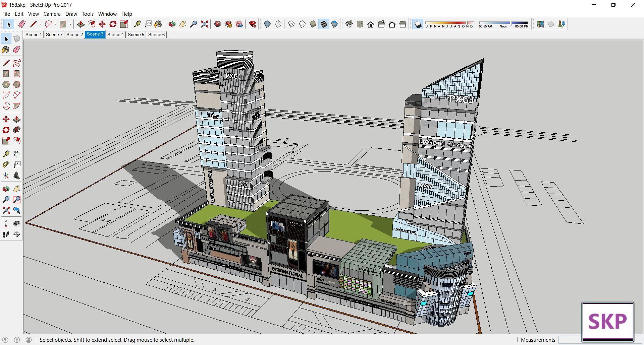The height and width of the screenshot is (345, 644).
Task: Choose the 3 Point Arc tool
Action: point(6,106)
